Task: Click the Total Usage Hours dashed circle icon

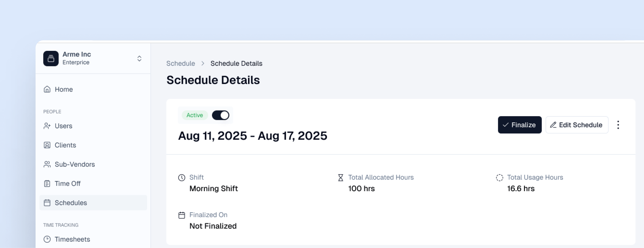Action: point(499,178)
